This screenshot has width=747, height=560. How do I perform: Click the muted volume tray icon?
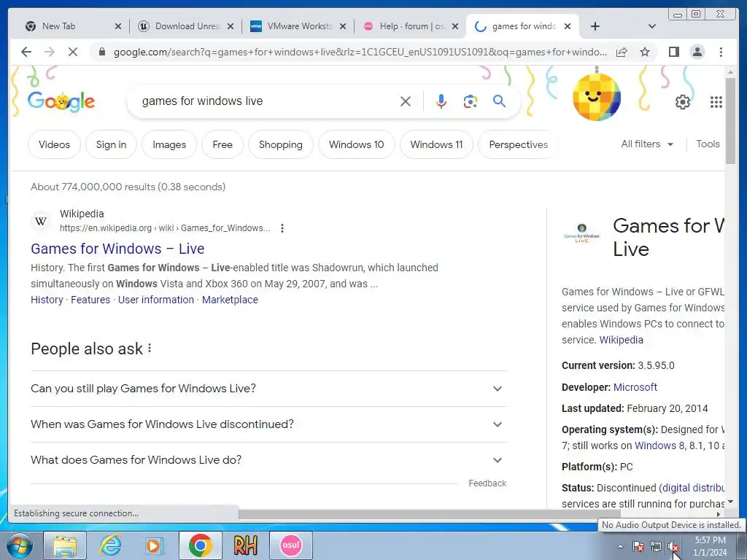click(673, 547)
